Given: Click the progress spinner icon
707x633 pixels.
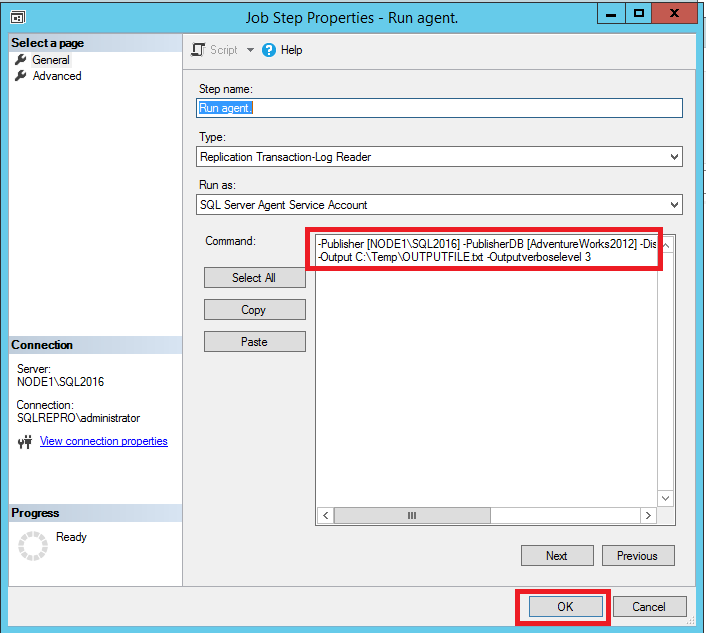Looking at the screenshot, I should tap(32, 546).
